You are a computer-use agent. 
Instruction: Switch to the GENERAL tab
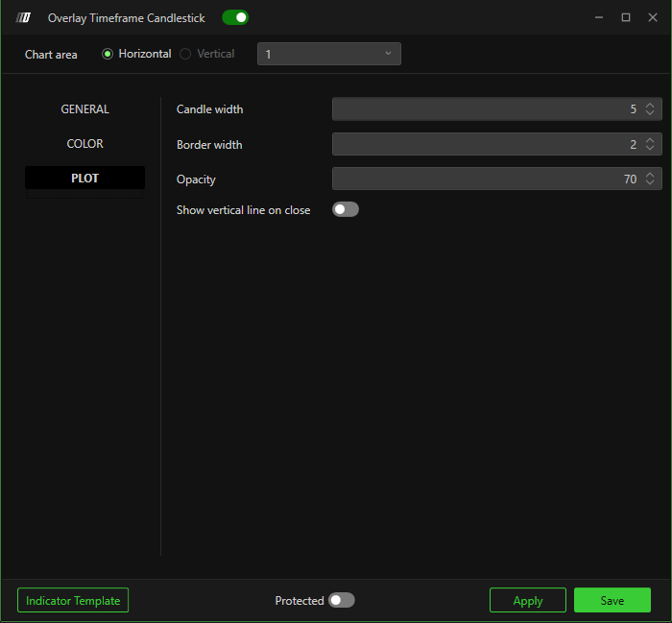pos(84,109)
